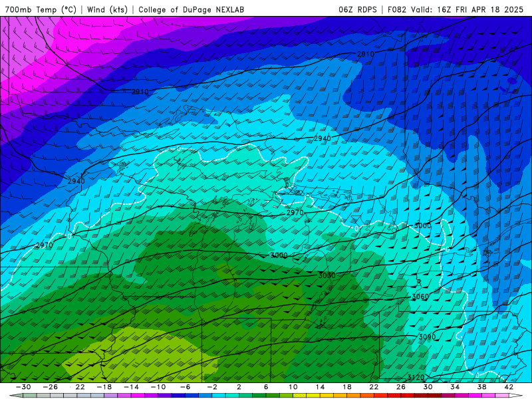The image size is (532, 399).
Task: Click the 42 value on the temperature scale
Action: [x=508, y=387]
